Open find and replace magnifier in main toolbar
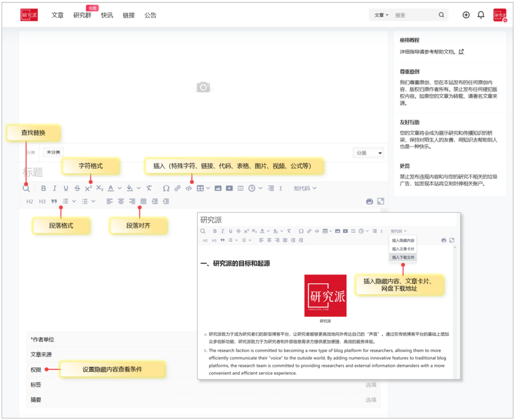The width and height of the screenshot is (514, 420). click(x=26, y=188)
